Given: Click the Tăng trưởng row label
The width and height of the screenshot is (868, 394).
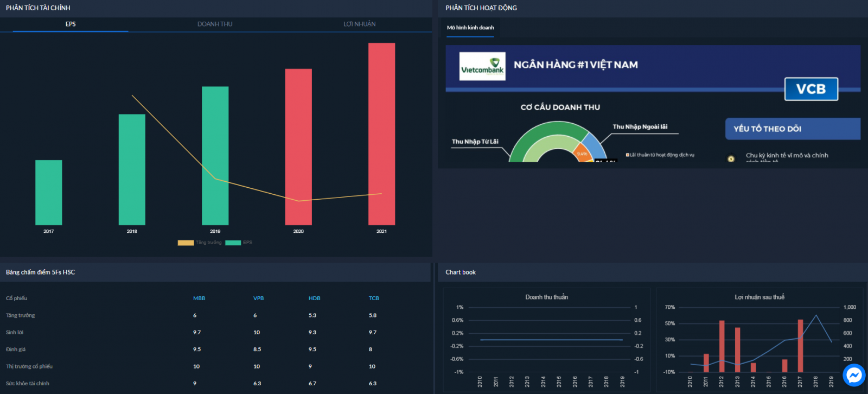Looking at the screenshot, I should (21, 315).
